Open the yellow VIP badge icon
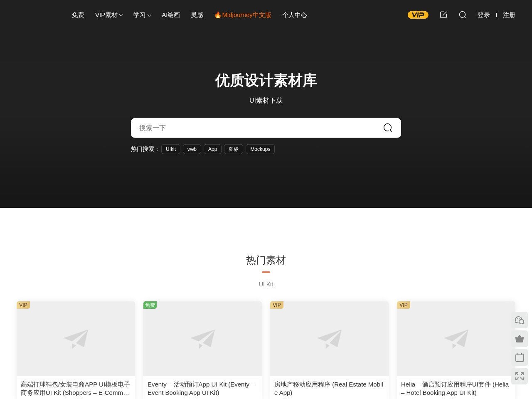This screenshot has width=532, height=399. click(x=418, y=15)
